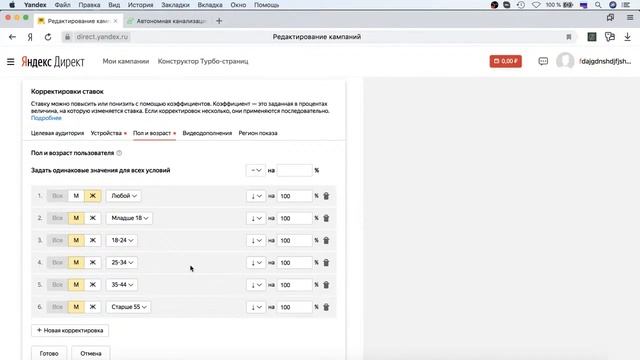Open a new browser tab with plus
This screenshot has height=360, width=640.
[x=219, y=21]
